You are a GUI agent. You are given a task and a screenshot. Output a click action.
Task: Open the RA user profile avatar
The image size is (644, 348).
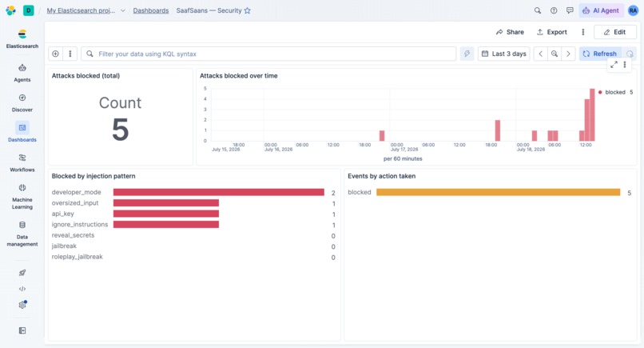pos(633,10)
